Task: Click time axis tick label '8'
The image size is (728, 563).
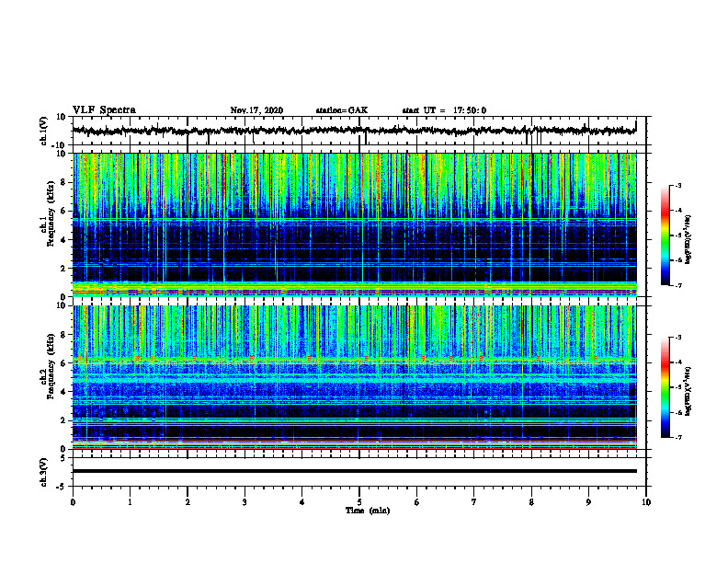Action: coord(531,502)
